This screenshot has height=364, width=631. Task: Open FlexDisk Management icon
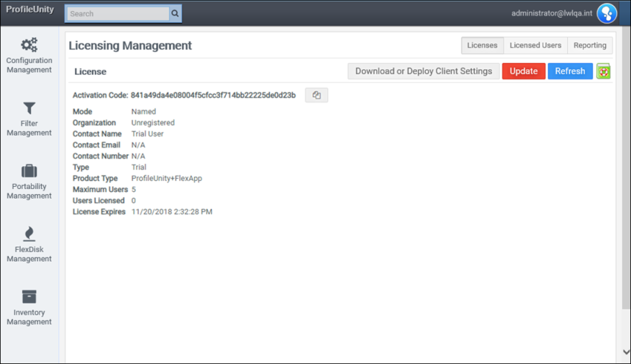click(x=29, y=234)
